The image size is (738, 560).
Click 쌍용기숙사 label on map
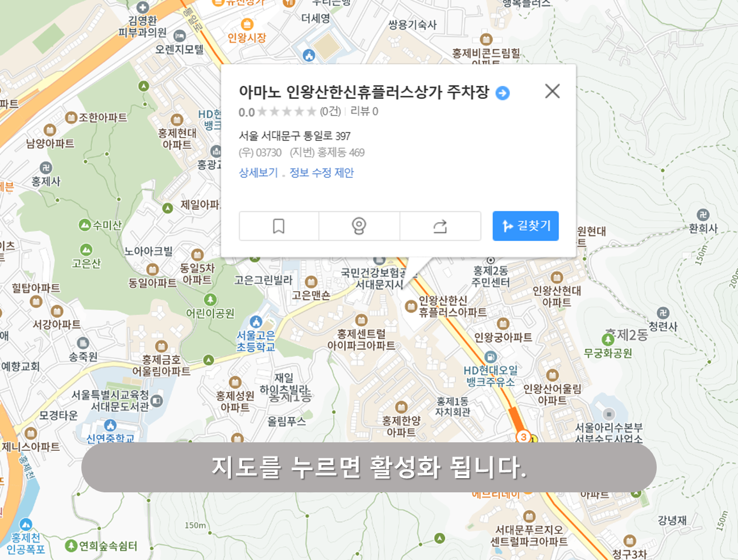(412, 24)
